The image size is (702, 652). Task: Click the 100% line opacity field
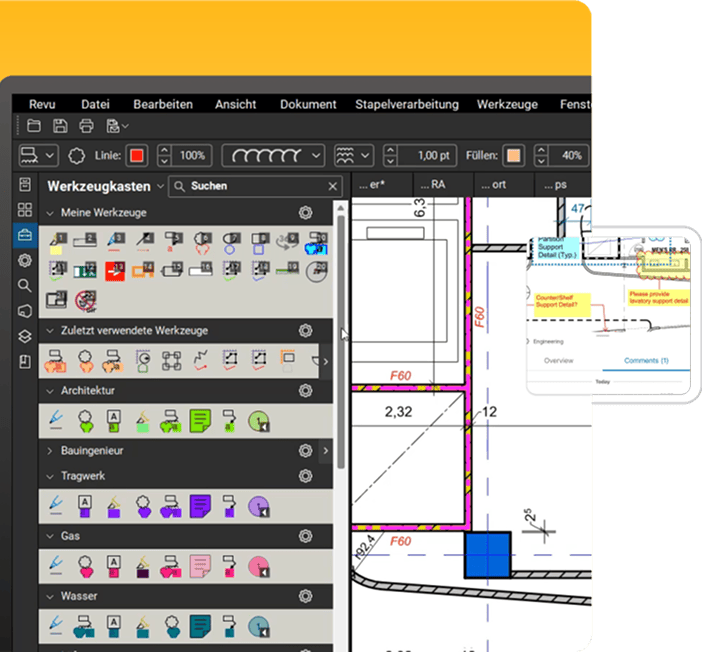192,155
